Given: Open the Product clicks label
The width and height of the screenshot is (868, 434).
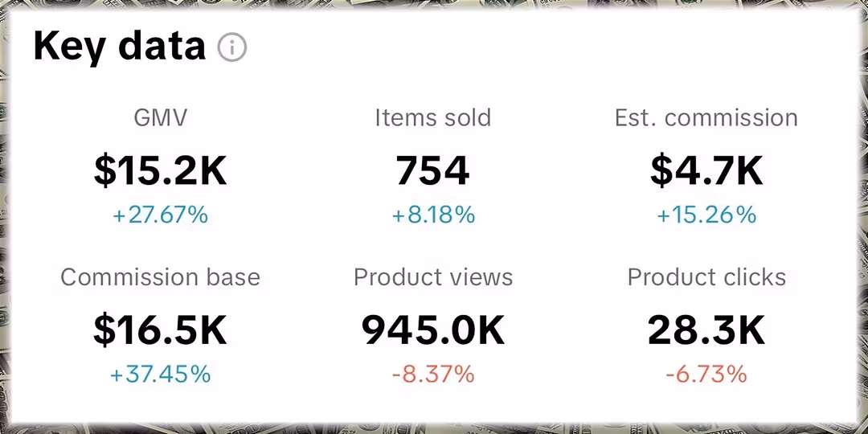Looking at the screenshot, I should pos(706,276).
